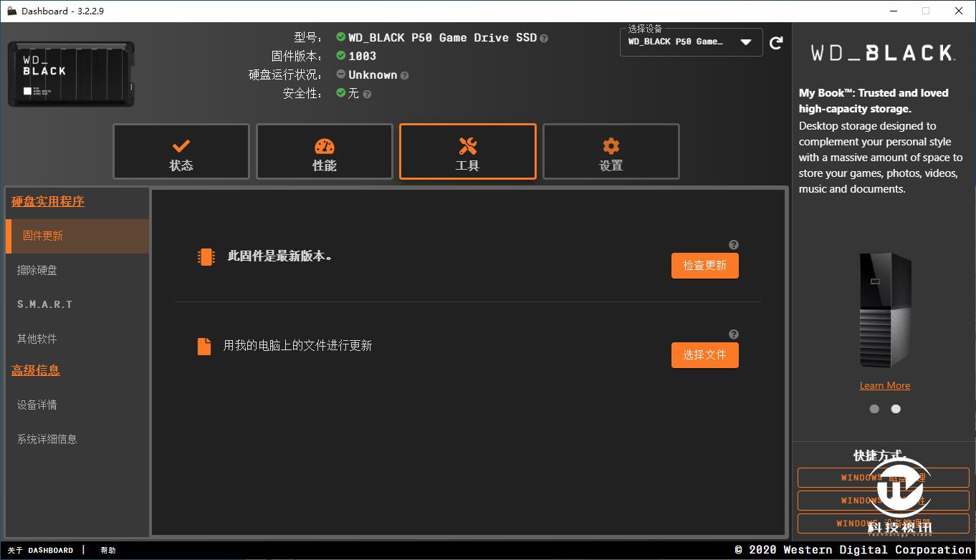The width and height of the screenshot is (976, 560).
Task: Click the refresh devices icon
Action: (x=776, y=42)
